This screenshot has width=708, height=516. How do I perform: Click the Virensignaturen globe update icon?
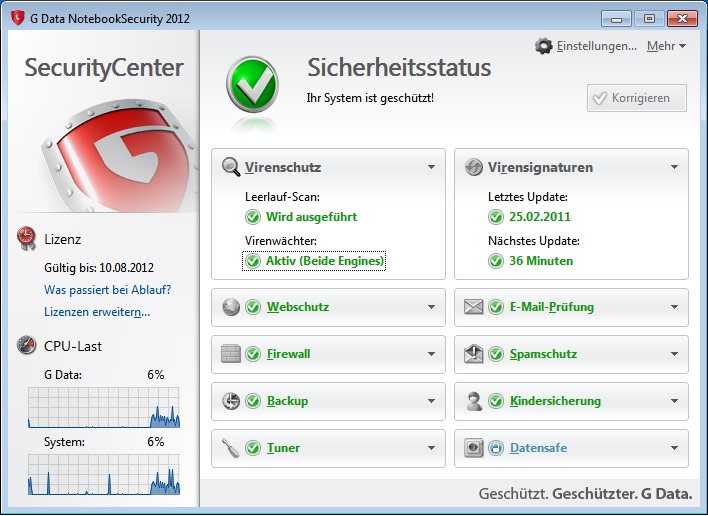point(474,167)
